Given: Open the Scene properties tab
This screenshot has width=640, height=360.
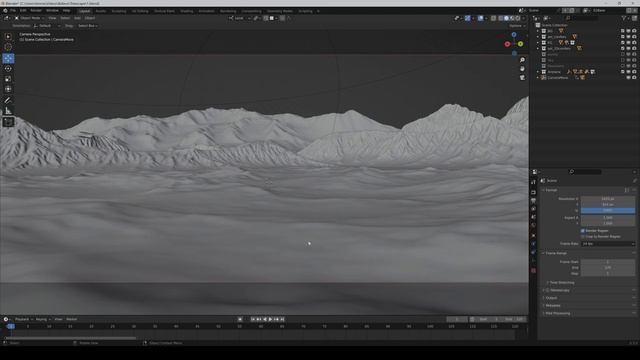Looking at the screenshot, I should point(533,217).
